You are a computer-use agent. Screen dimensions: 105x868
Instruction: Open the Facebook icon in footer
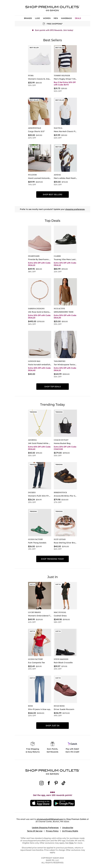[x=49, y=783]
